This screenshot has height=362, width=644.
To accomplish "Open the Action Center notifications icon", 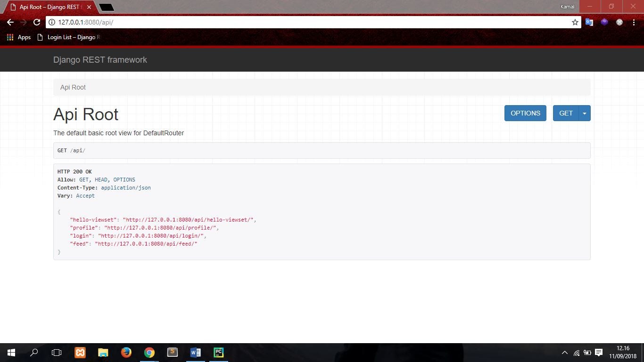I will 599,353.
